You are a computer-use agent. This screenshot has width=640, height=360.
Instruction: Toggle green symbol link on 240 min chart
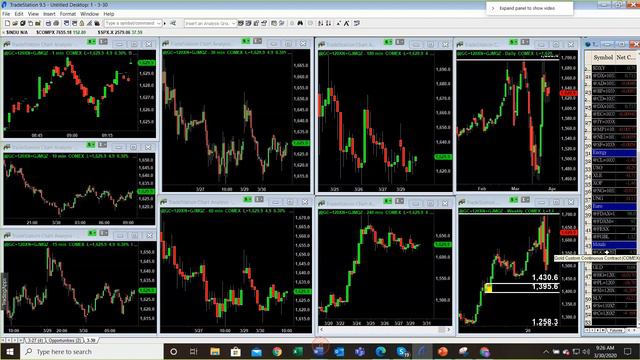pos(388,201)
